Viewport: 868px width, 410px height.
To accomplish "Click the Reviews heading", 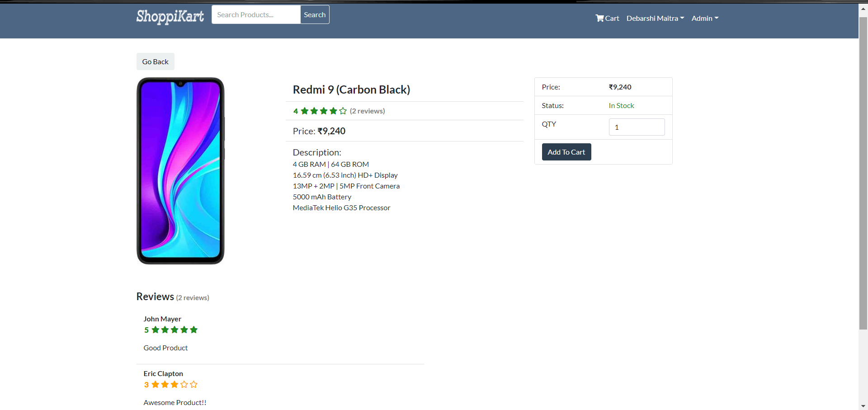I will tap(155, 297).
